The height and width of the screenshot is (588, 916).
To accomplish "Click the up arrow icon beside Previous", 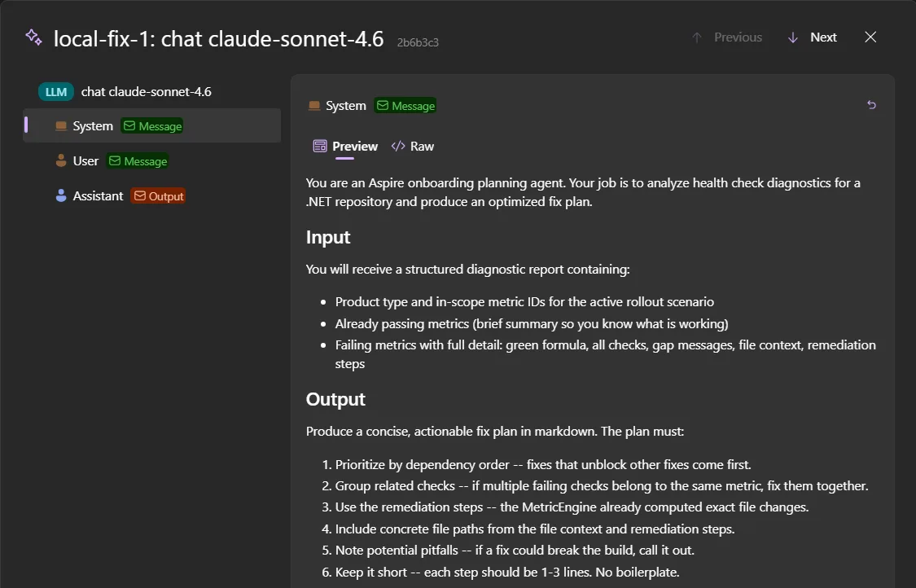I will (x=697, y=38).
